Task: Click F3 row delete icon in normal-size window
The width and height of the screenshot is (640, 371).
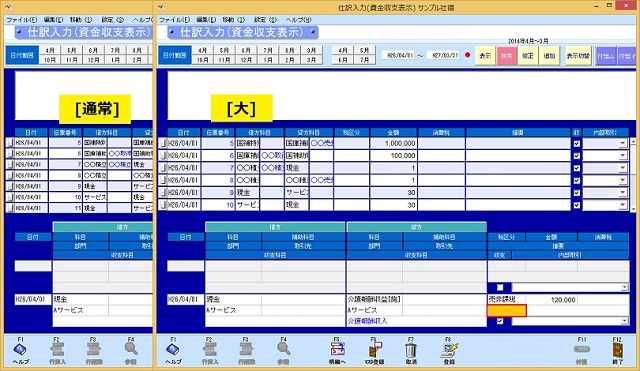Action: pyautogui.click(x=93, y=349)
